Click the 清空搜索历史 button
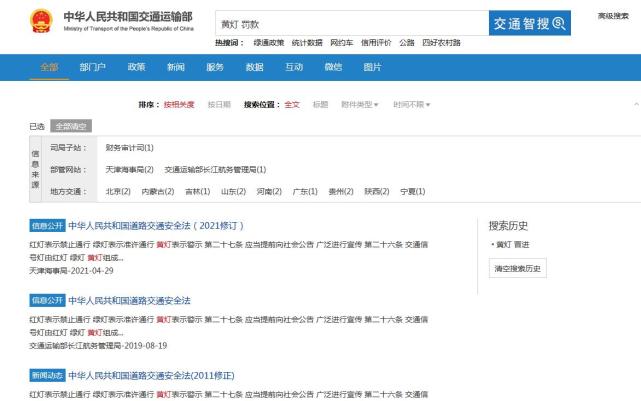 (x=518, y=268)
